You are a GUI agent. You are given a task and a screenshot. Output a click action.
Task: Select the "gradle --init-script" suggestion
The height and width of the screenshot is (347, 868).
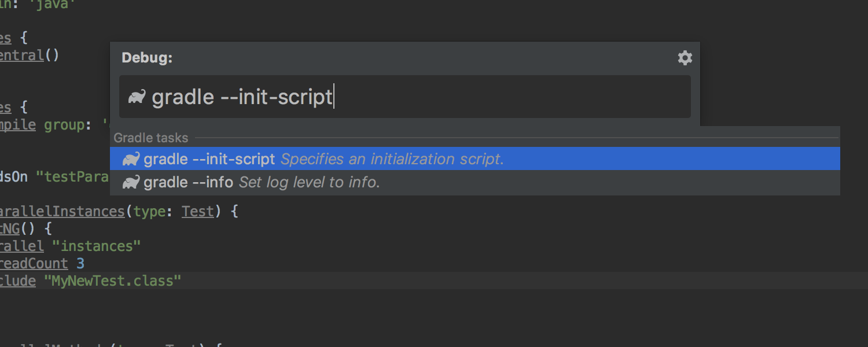(475, 158)
